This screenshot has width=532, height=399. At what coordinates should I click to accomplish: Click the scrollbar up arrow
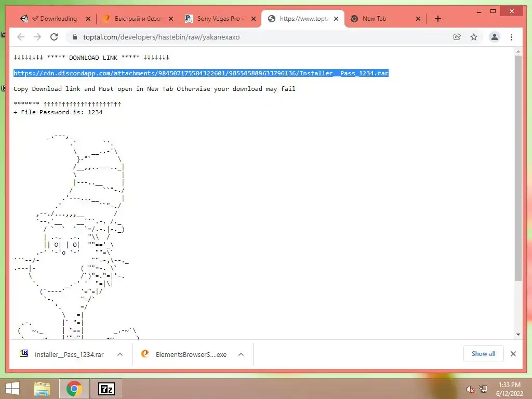(518, 51)
